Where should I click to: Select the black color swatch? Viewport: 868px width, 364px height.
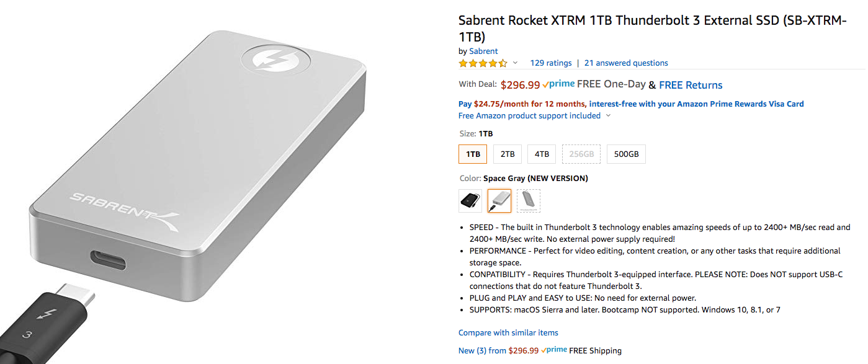click(470, 201)
